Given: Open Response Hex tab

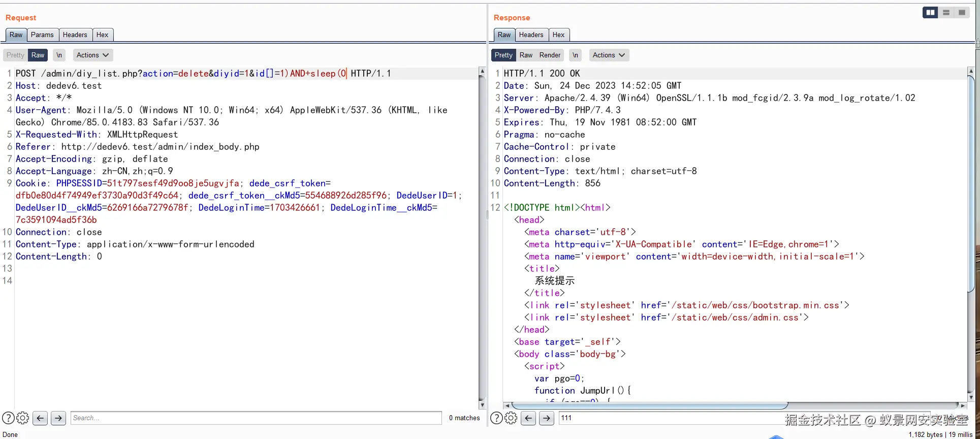Looking at the screenshot, I should (559, 35).
